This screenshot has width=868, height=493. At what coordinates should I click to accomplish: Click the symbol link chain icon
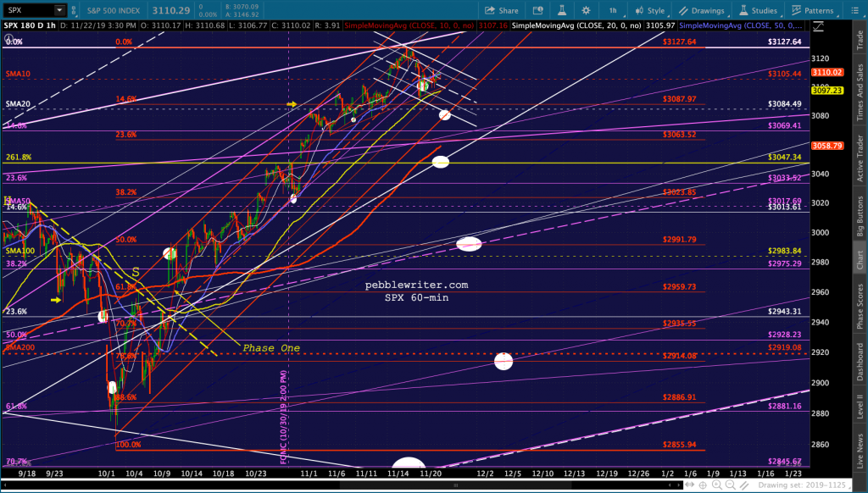tap(75, 10)
